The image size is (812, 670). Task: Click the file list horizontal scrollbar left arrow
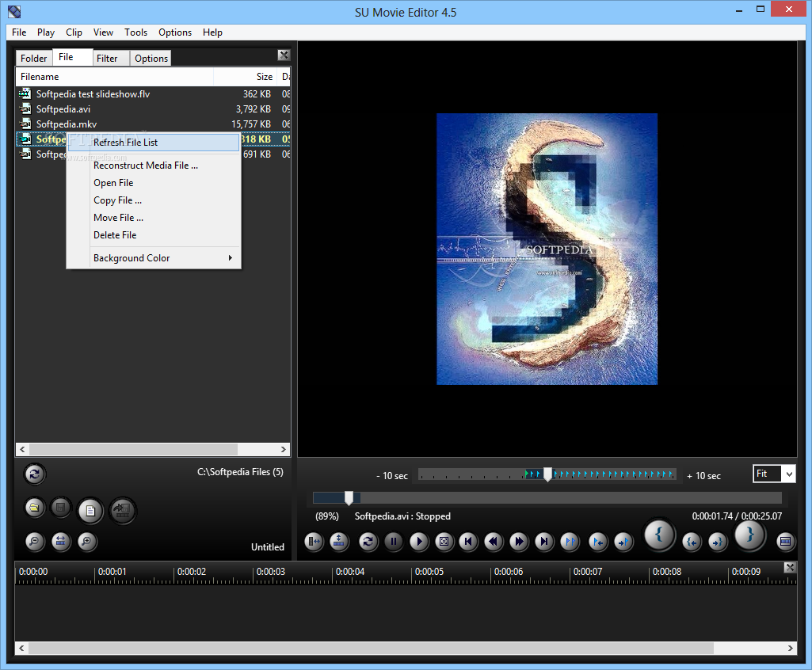click(x=22, y=449)
